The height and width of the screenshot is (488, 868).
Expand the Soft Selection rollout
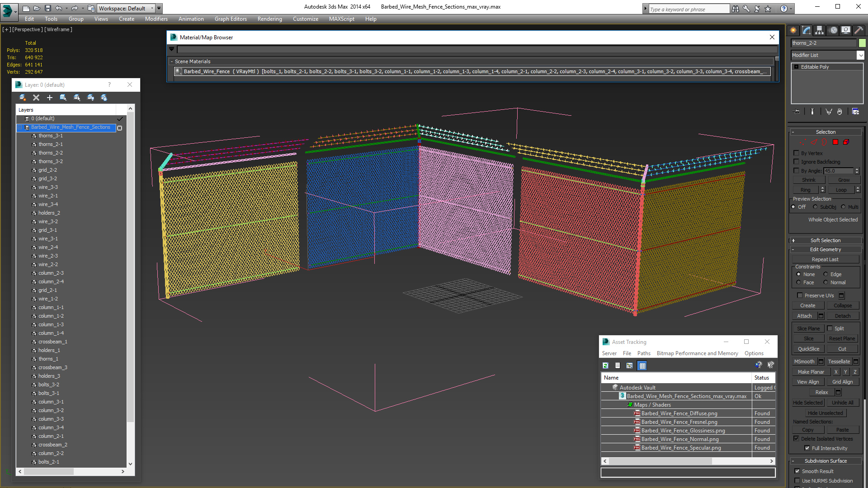click(826, 240)
